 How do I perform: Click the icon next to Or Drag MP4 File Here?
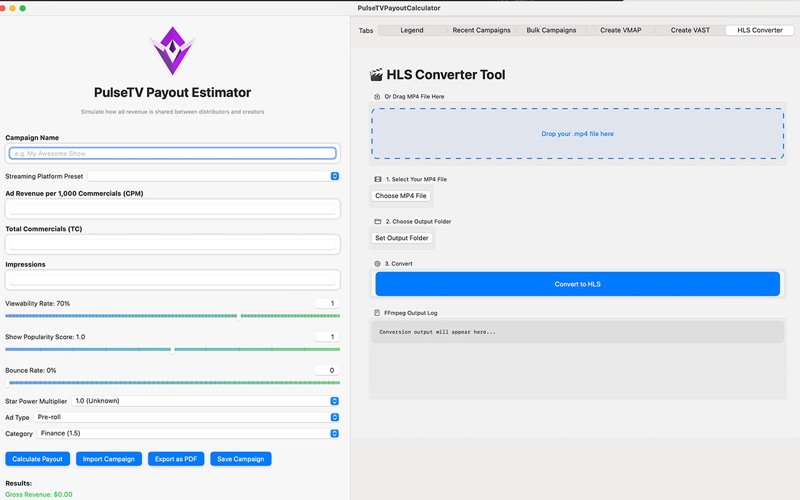click(x=377, y=96)
